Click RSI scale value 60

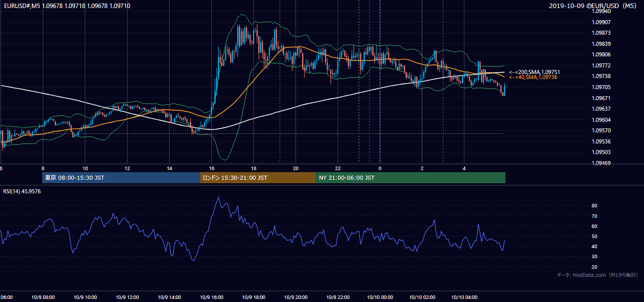coord(595,226)
